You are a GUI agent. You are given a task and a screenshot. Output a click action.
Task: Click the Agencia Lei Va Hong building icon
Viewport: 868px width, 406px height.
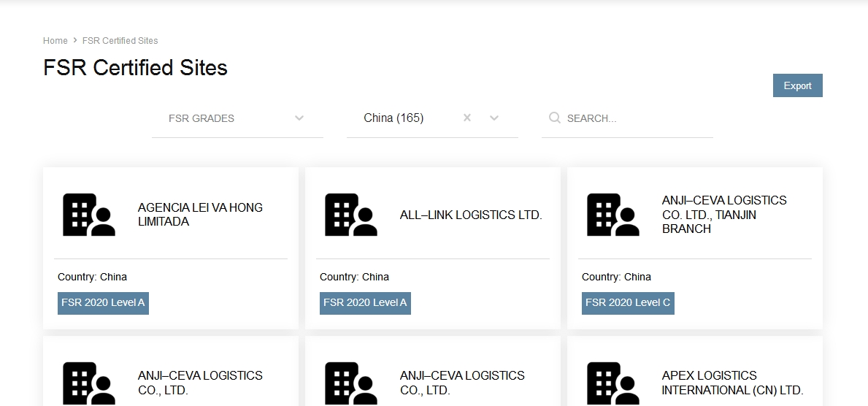click(x=88, y=215)
